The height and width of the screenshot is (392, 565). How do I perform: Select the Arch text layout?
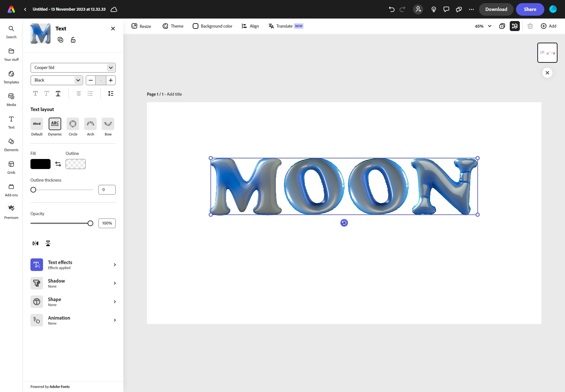(x=90, y=124)
